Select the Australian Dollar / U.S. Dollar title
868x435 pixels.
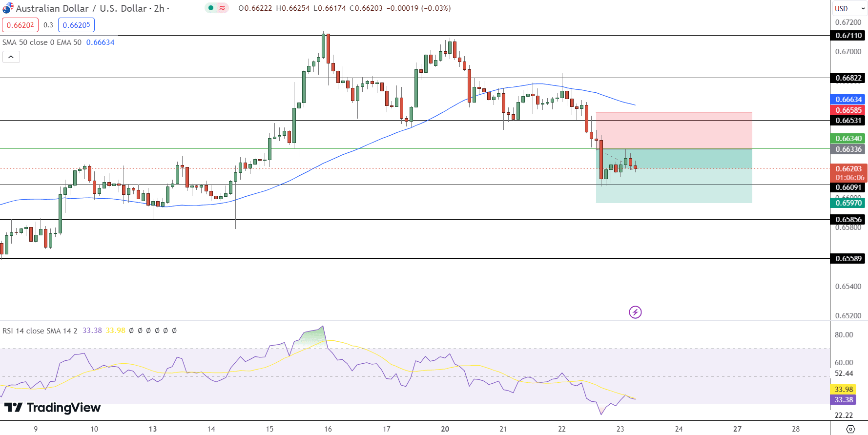81,8
